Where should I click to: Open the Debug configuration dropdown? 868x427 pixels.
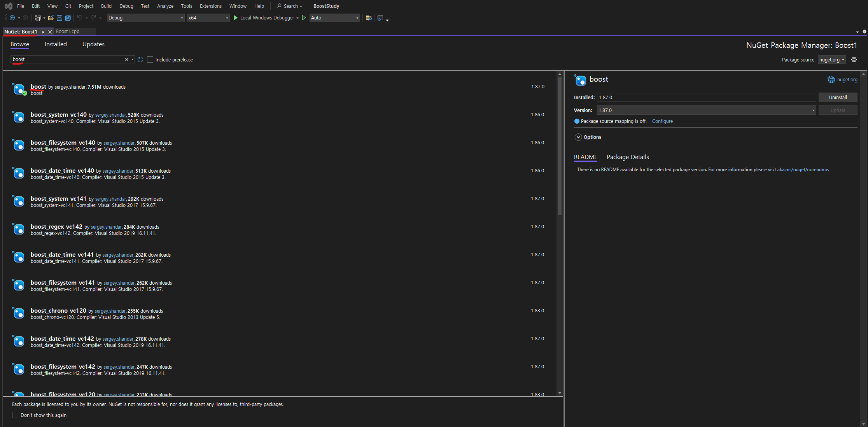click(x=145, y=18)
